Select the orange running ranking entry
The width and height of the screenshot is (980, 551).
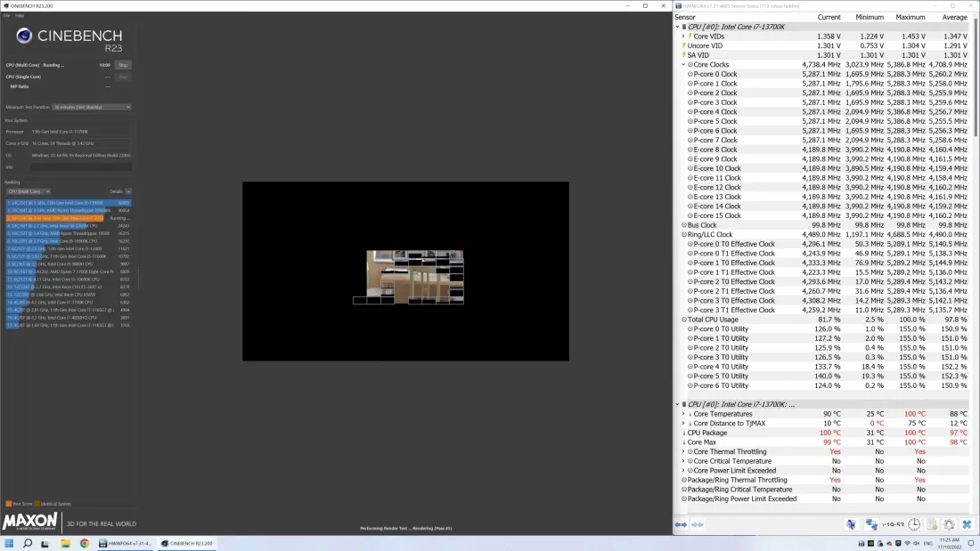pos(69,218)
